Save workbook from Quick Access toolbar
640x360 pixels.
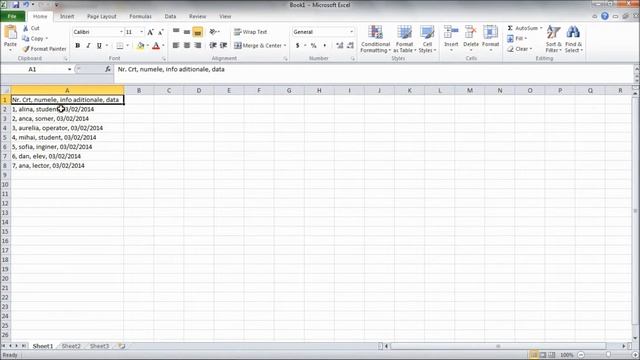[x=16, y=5]
